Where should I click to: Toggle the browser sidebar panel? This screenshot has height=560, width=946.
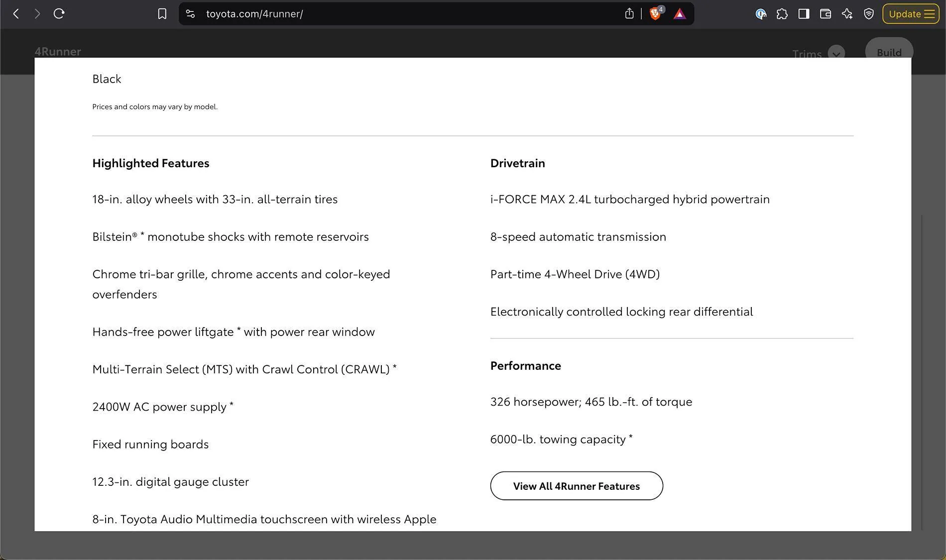click(x=804, y=14)
